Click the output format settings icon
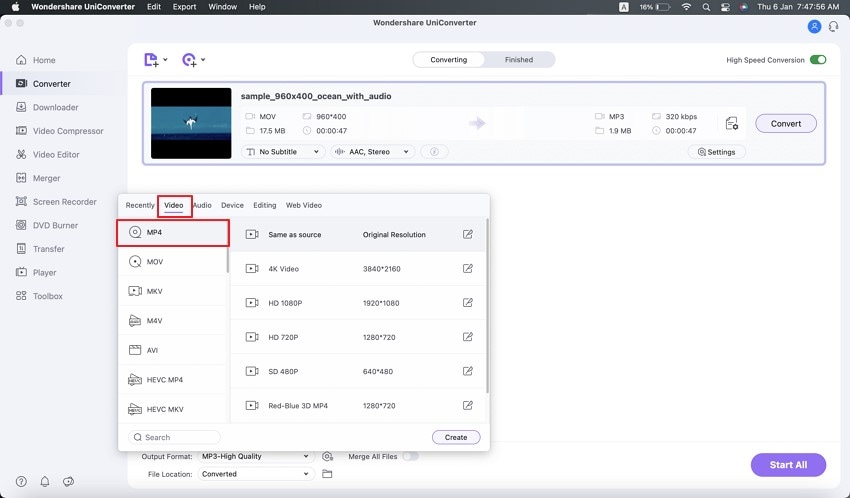 coord(327,456)
